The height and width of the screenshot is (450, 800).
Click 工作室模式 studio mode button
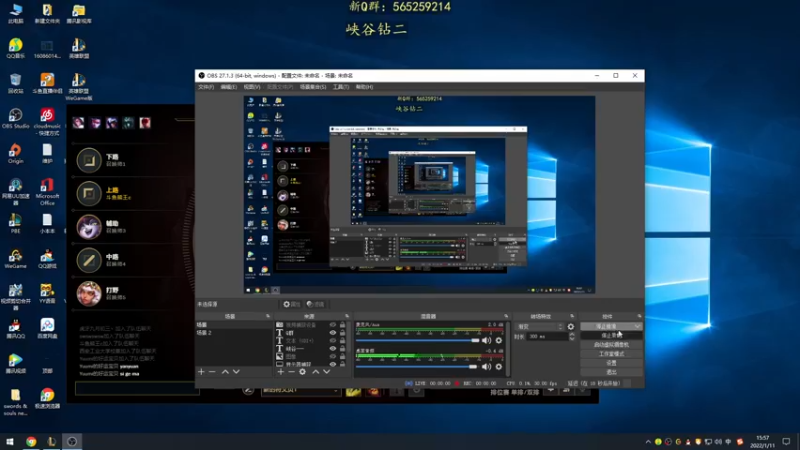611,354
